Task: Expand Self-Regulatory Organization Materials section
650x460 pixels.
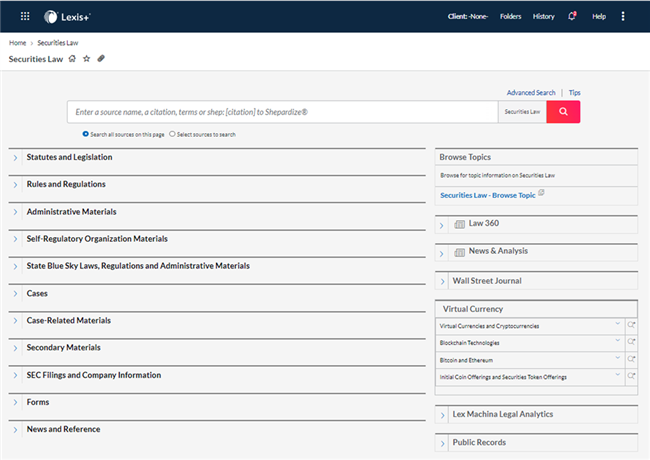Action: (x=15, y=239)
